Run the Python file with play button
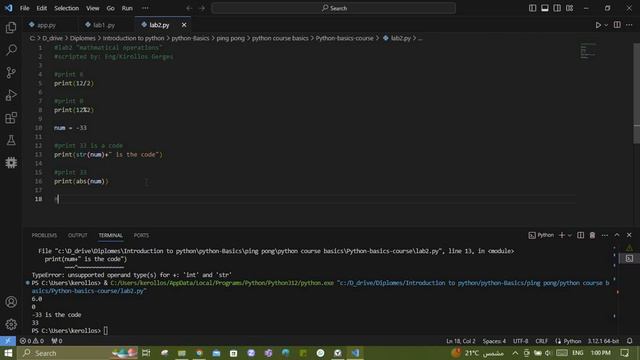The image size is (640, 360). (598, 25)
